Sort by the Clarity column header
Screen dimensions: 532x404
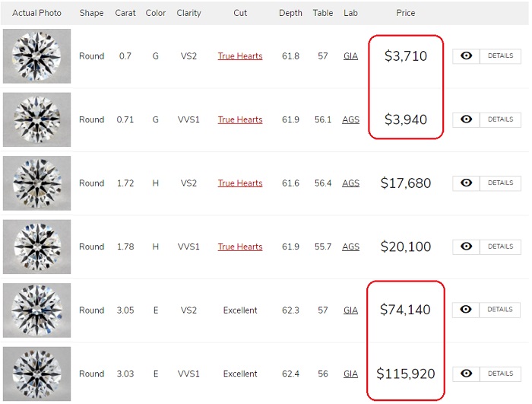tap(188, 13)
